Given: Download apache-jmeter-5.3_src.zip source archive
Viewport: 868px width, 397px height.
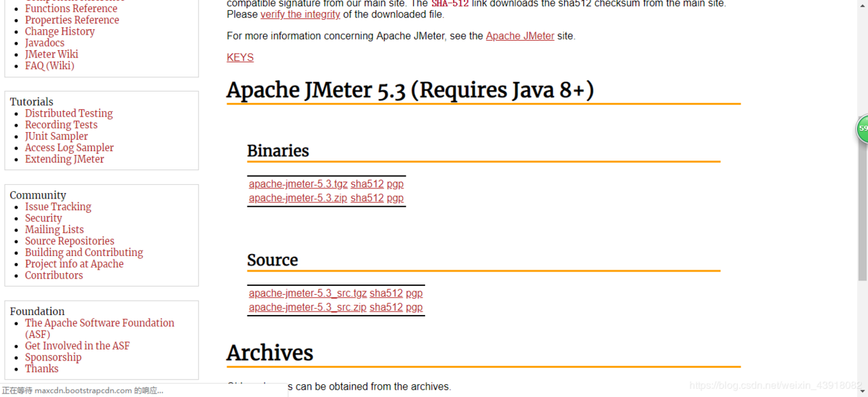Looking at the screenshot, I should [x=307, y=308].
